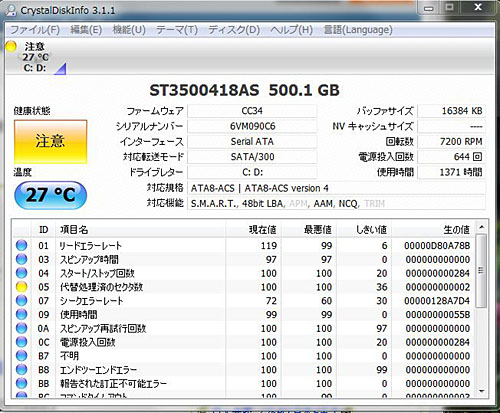The image size is (500, 413).
Task: Click the SMART list vertical scrollbar thumb
Action: 481,270
